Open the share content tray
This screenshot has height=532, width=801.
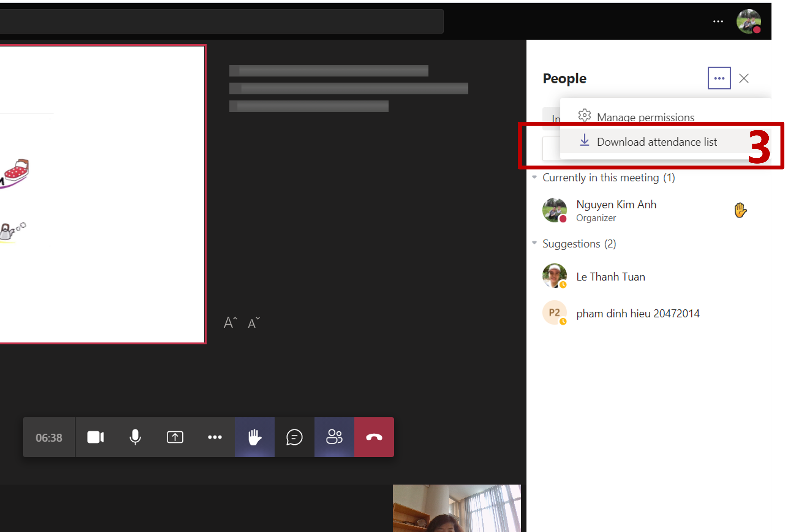pos(175,437)
